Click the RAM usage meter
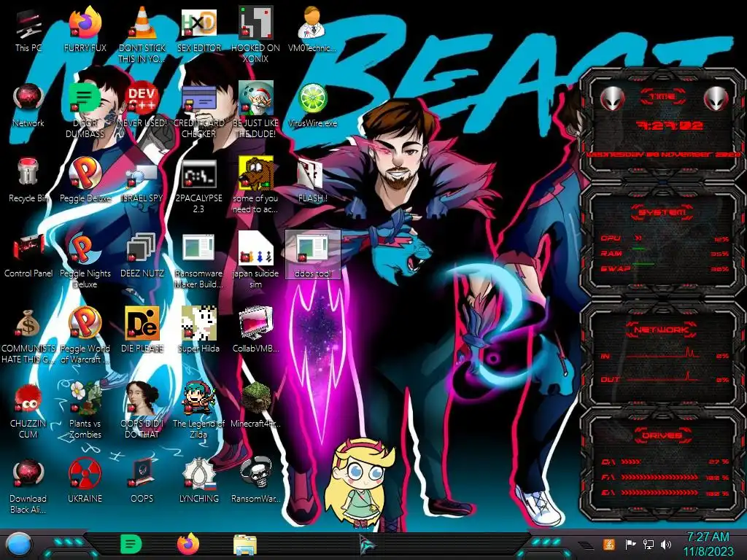This screenshot has width=747, height=560. coord(665,254)
